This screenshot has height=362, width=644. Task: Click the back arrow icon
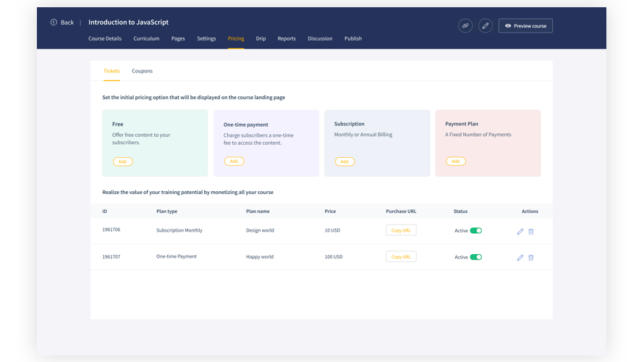tap(54, 22)
